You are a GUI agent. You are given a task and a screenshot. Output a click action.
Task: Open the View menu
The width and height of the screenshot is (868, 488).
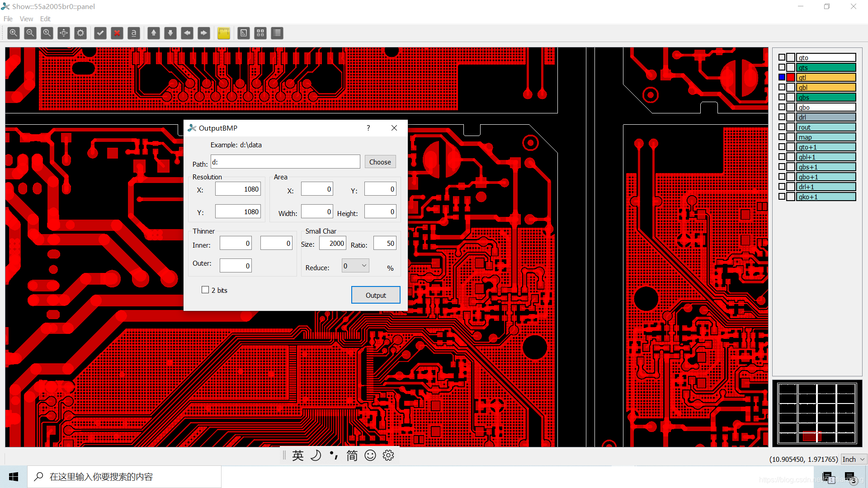click(26, 19)
